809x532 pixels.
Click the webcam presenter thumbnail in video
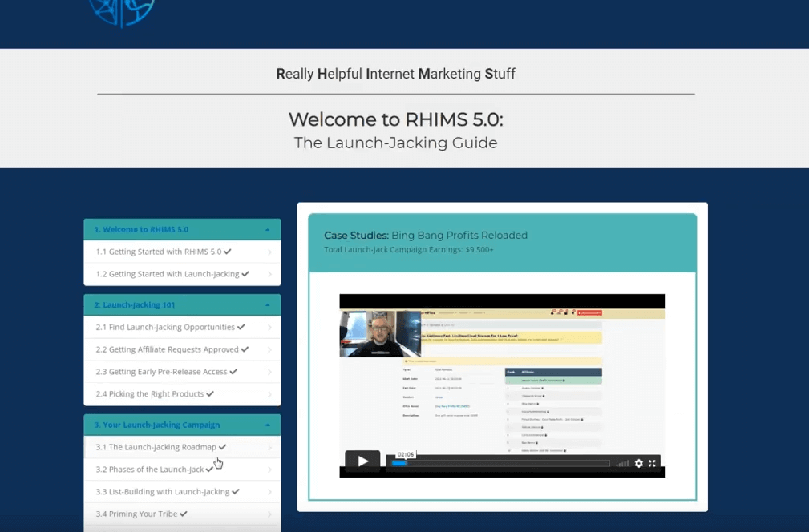pyautogui.click(x=380, y=333)
